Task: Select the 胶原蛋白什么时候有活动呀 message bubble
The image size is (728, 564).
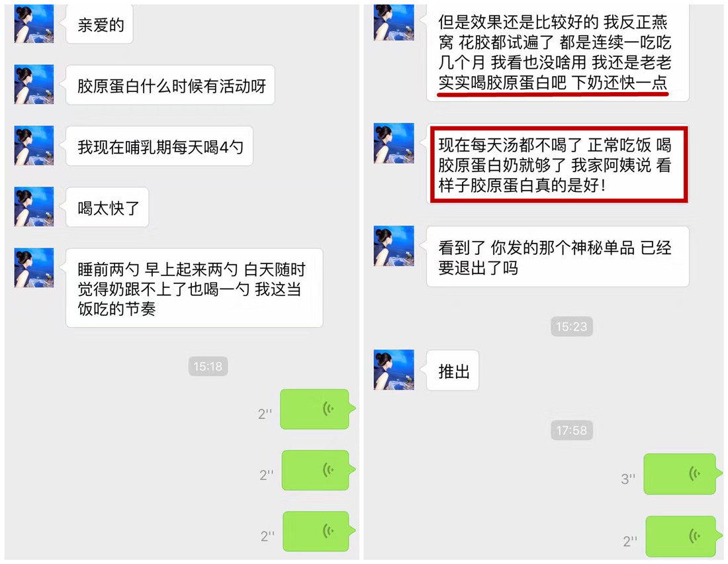Action: tap(170, 85)
